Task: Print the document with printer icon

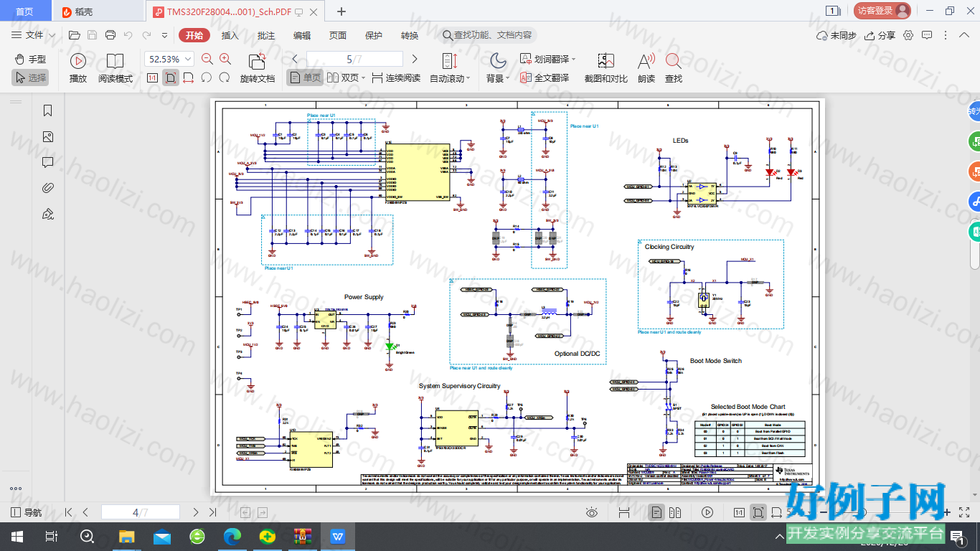Action: 110,35
